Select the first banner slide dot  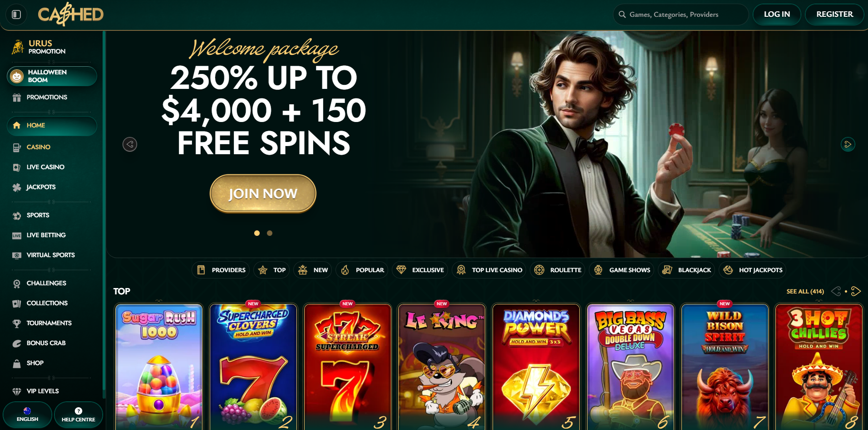coord(257,233)
